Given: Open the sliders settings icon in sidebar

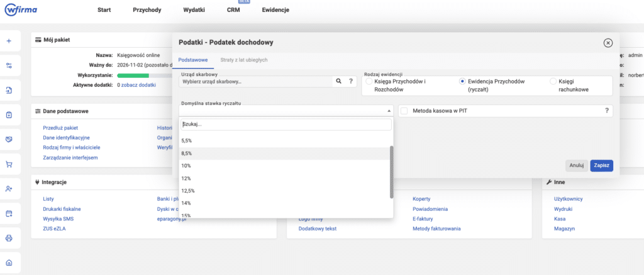Looking at the screenshot, I should coord(9,65).
